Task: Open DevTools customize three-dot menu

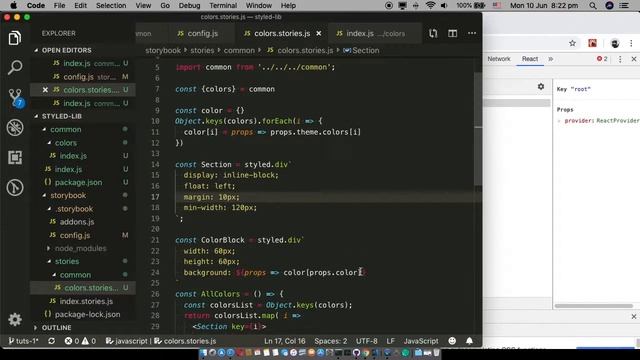Action: tap(620, 59)
